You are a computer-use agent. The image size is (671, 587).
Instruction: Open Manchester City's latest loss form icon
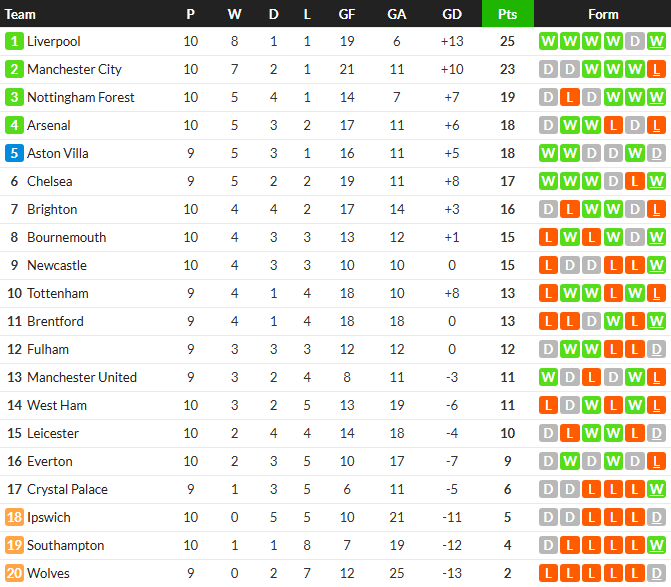(x=656, y=69)
